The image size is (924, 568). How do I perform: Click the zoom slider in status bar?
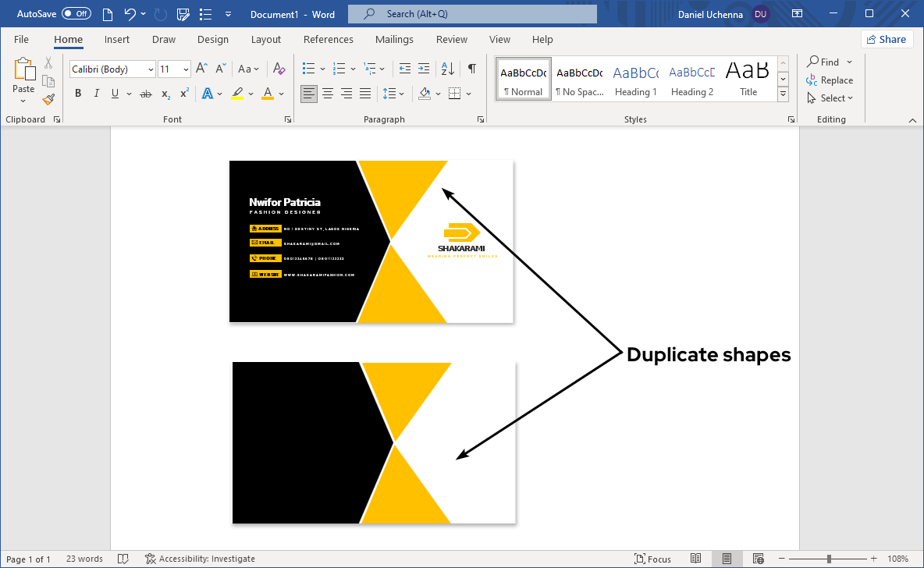(x=829, y=559)
